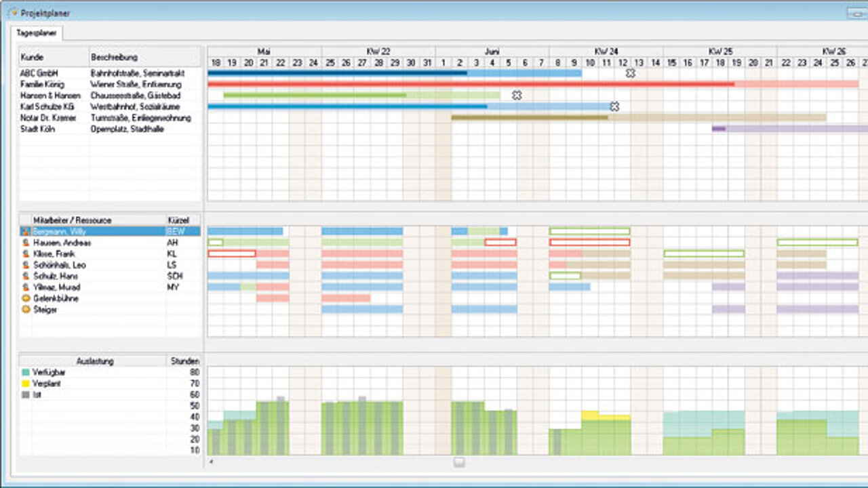This screenshot has height=488, width=868.
Task: Click the KW 24 week header
Action: tap(606, 51)
